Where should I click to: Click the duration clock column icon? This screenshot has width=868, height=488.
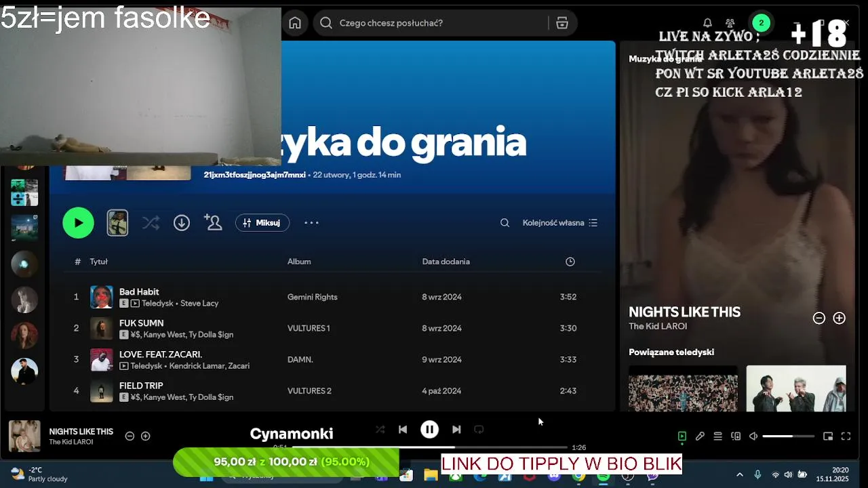pos(570,262)
